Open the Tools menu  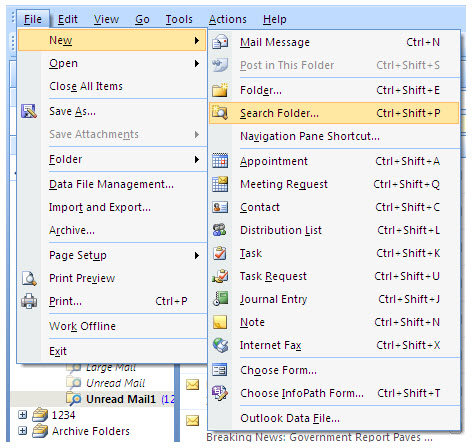coord(179,19)
